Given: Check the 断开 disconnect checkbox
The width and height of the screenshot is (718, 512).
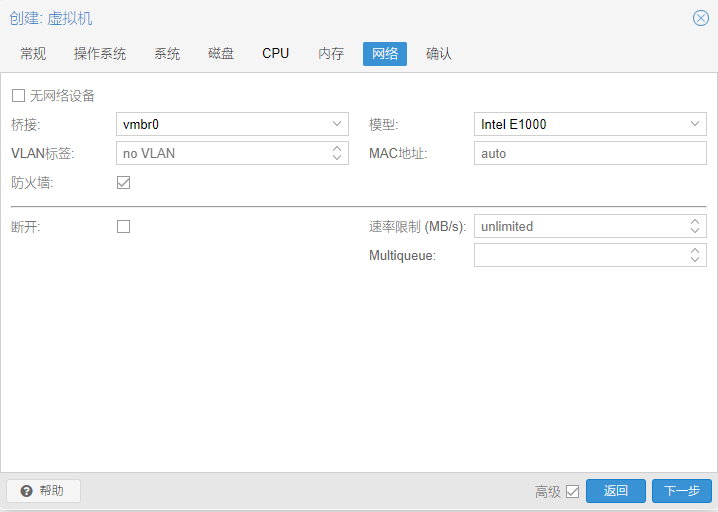Looking at the screenshot, I should point(124,226).
